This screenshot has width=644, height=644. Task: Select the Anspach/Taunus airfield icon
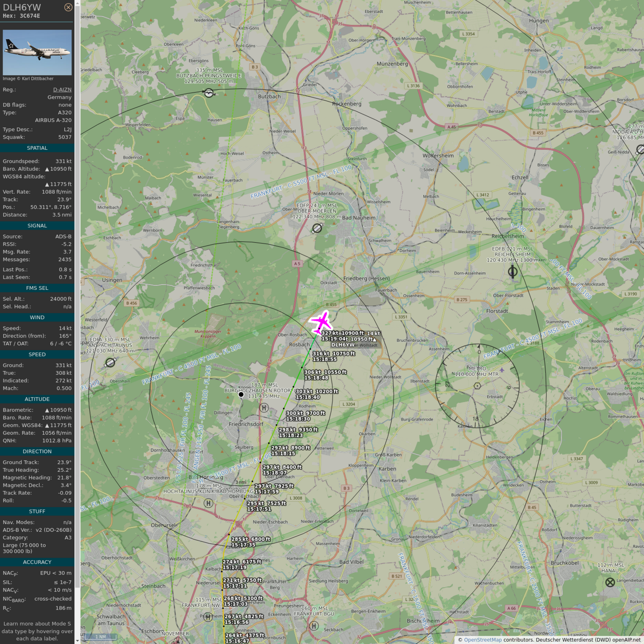(110, 363)
